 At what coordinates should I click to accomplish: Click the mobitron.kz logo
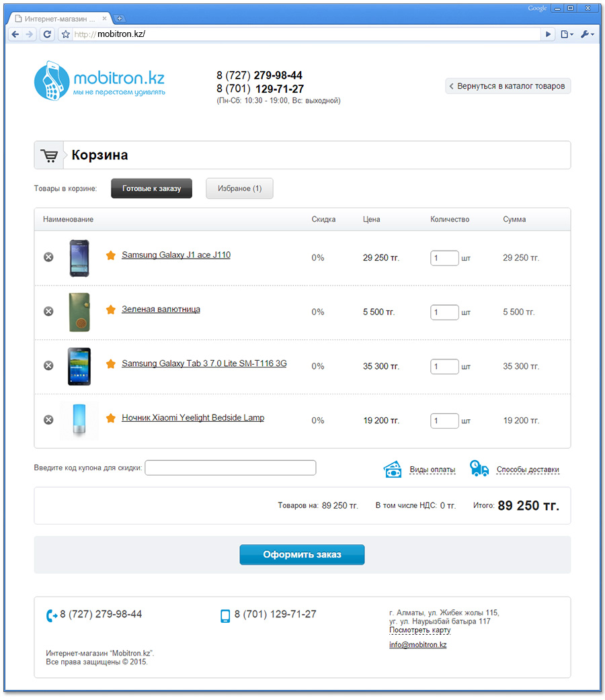pos(99,81)
